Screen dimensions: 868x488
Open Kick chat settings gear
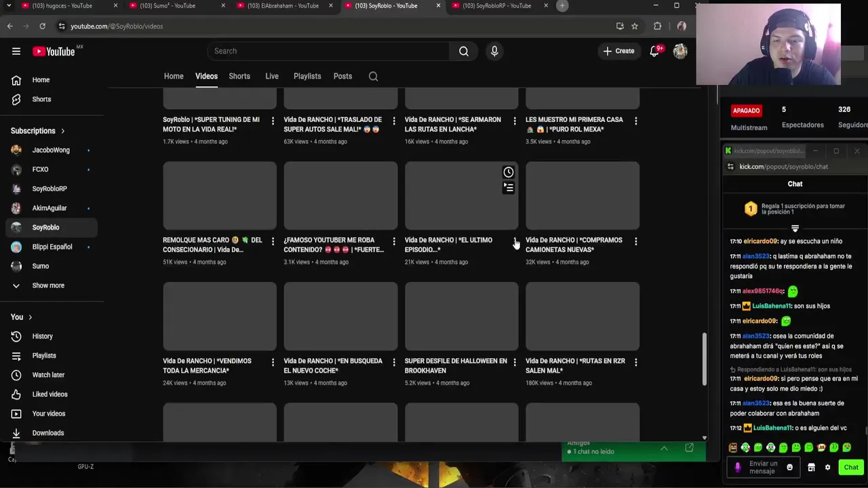click(827, 467)
